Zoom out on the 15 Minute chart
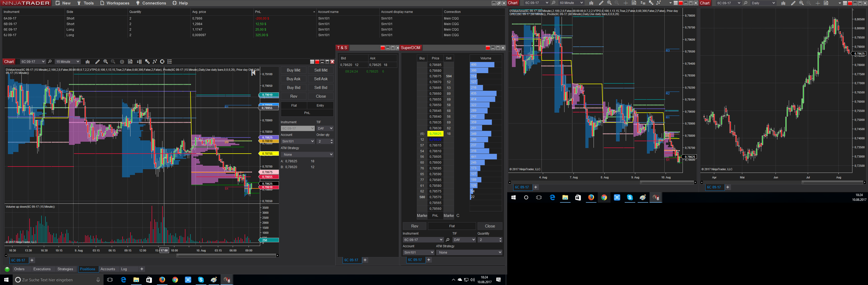The width and height of the screenshot is (868, 285). [113, 61]
